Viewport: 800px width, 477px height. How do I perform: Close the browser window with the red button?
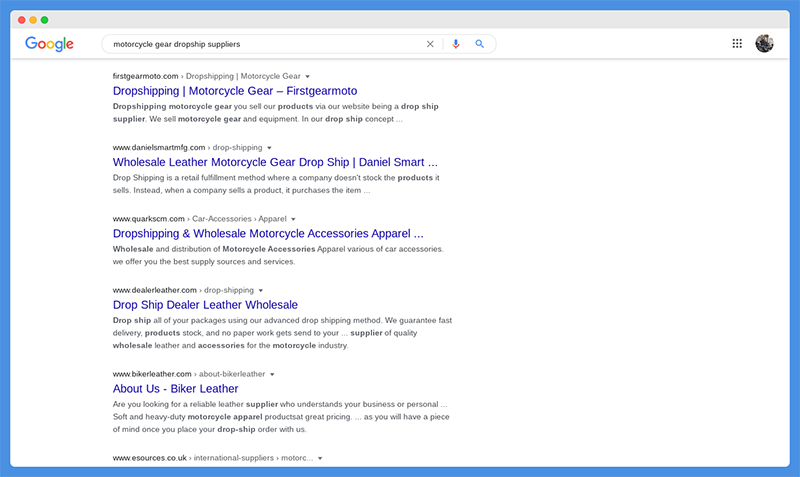(21, 20)
